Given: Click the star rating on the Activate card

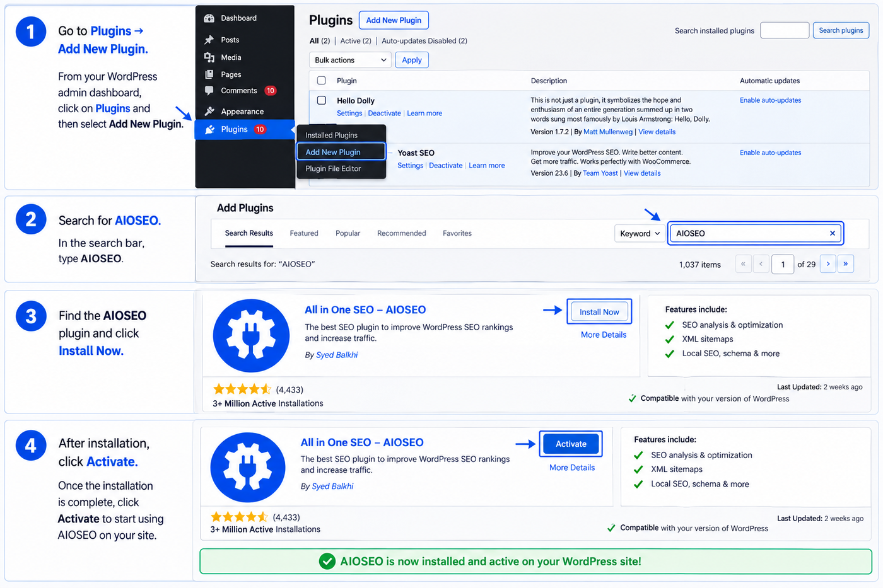Looking at the screenshot, I should 240,517.
